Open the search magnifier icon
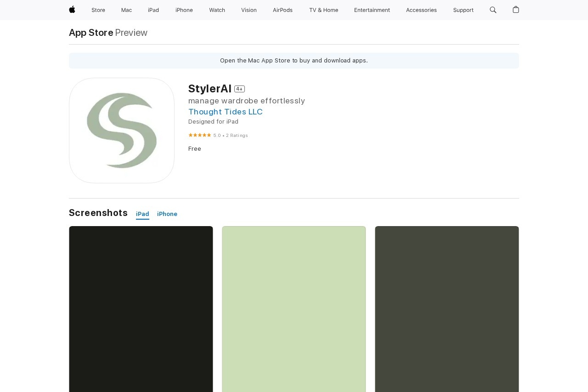588x392 pixels. 493,10
